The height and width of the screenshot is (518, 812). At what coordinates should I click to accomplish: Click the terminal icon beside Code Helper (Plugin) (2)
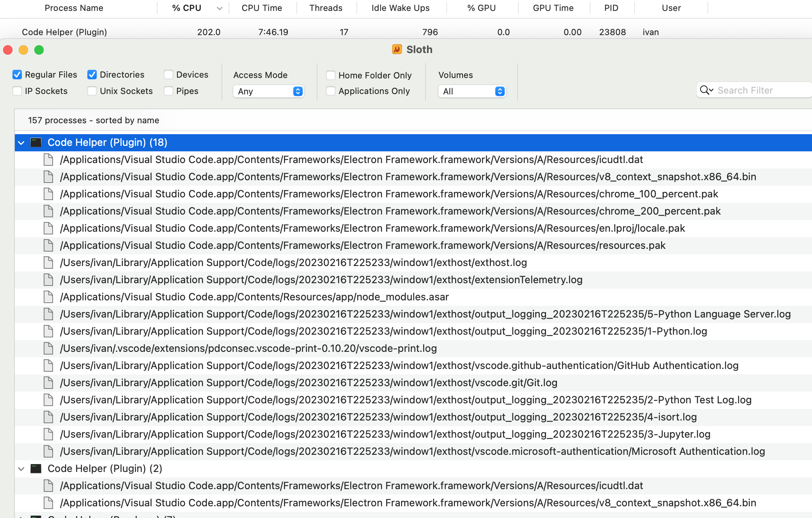(36, 468)
